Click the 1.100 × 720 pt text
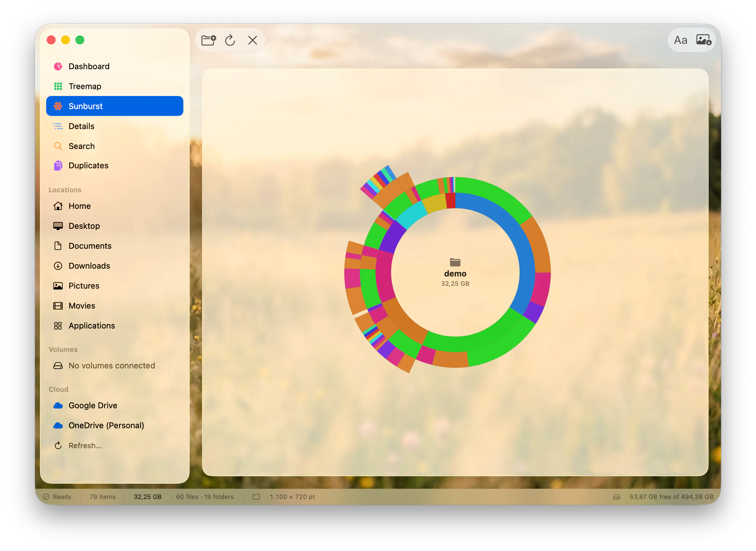756x551 pixels. point(292,497)
